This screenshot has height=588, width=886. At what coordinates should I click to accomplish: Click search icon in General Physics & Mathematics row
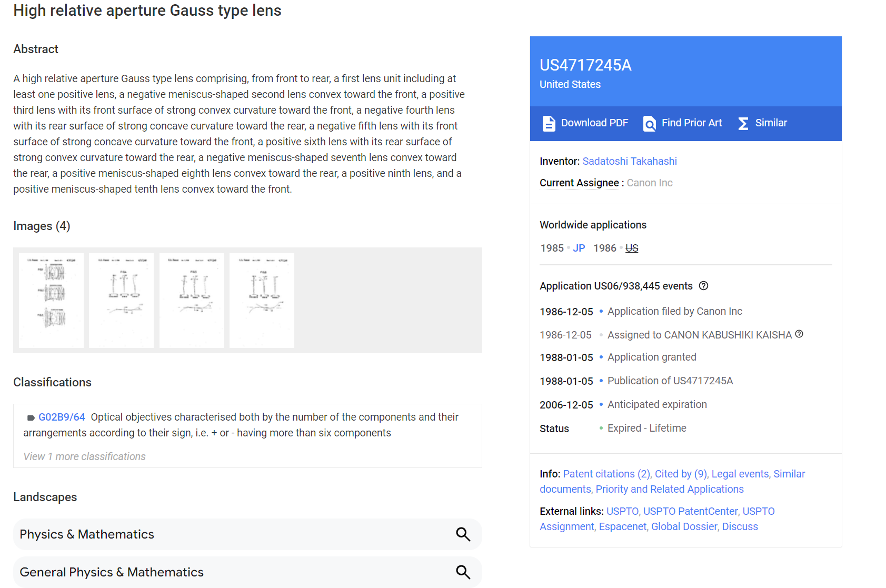click(x=463, y=572)
